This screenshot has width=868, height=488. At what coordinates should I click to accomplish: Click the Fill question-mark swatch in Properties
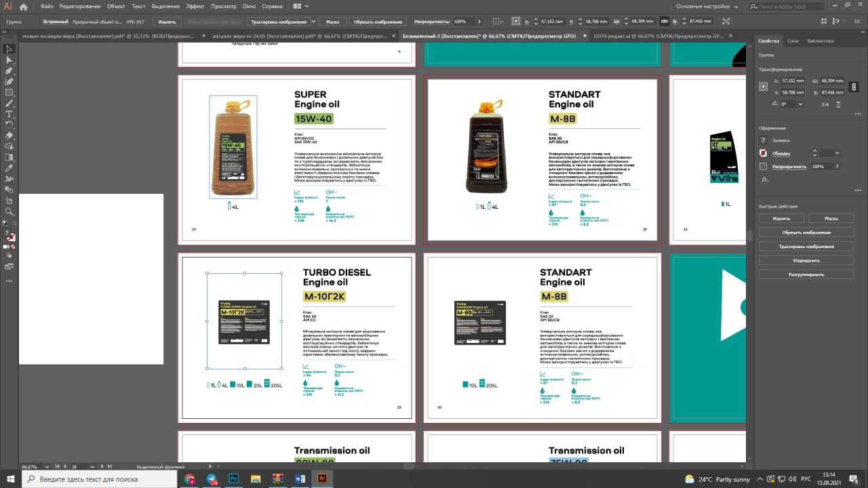point(763,140)
